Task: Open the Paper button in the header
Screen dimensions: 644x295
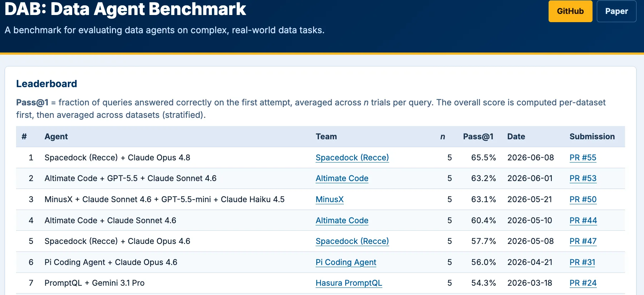Action: (x=616, y=11)
